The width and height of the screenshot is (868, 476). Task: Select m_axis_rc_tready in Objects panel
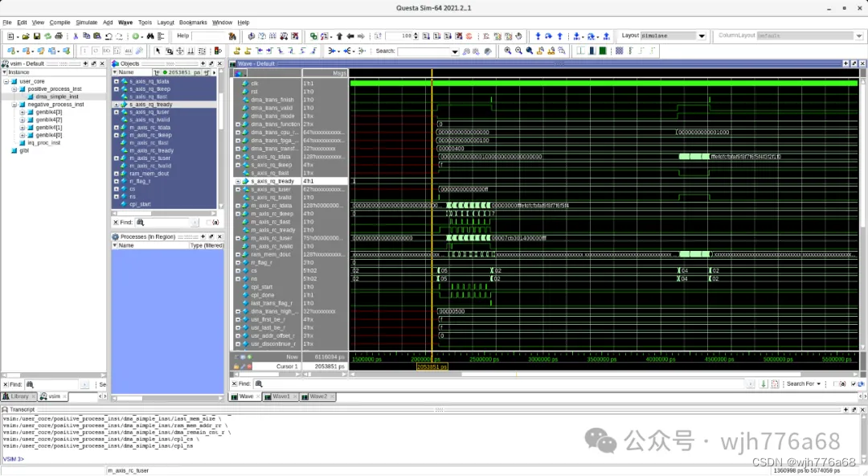coord(151,150)
